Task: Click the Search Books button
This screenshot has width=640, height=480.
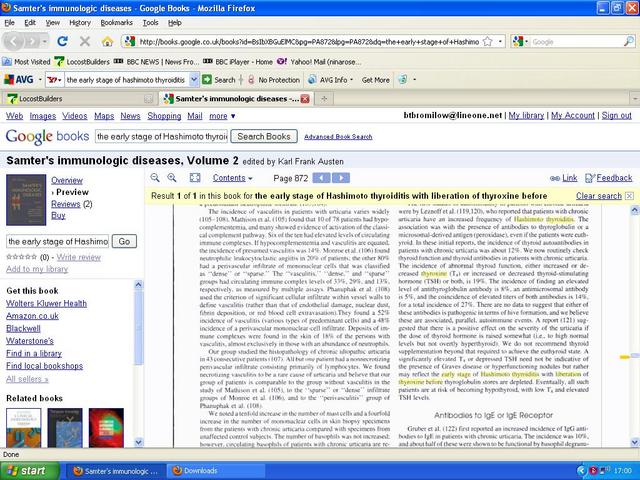Action: coord(264,136)
